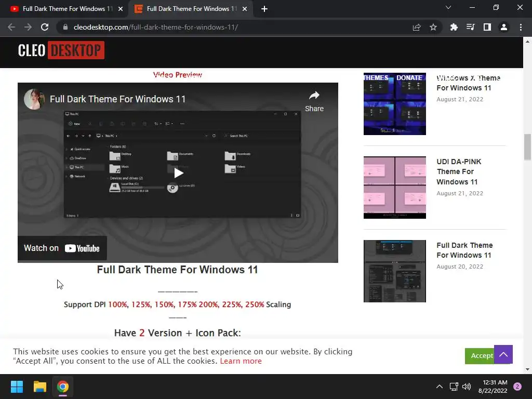Click the page scrollbar thumb
This screenshot has height=399, width=532.
(527, 147)
